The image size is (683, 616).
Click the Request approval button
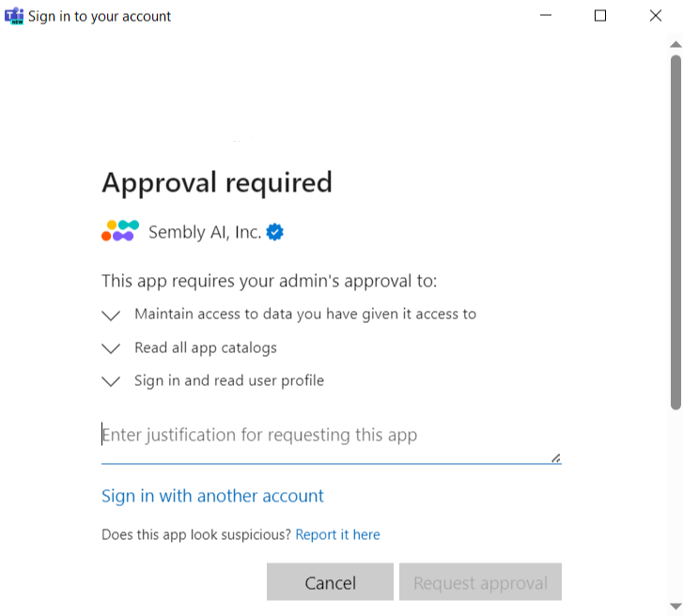pyautogui.click(x=480, y=582)
